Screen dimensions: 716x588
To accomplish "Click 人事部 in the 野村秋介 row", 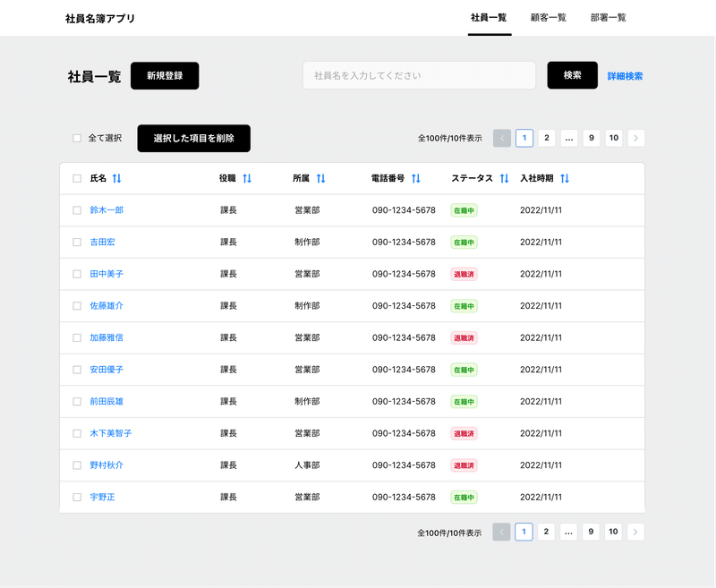I will 307,465.
